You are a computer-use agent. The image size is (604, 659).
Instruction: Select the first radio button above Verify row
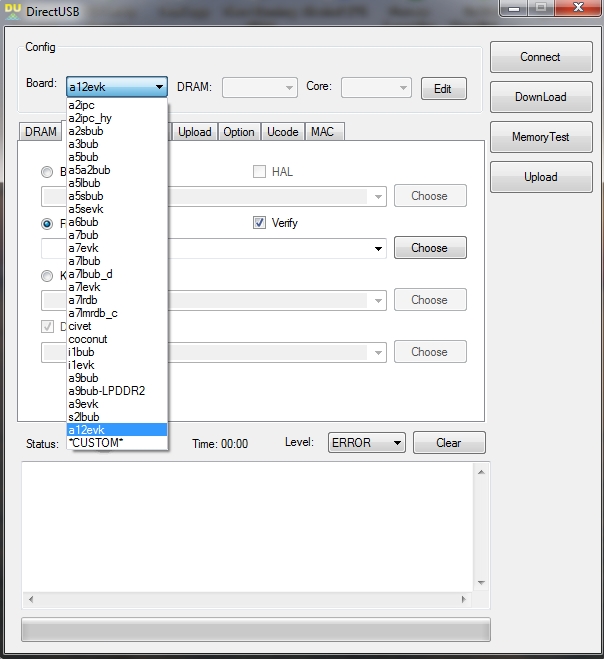coord(47,172)
